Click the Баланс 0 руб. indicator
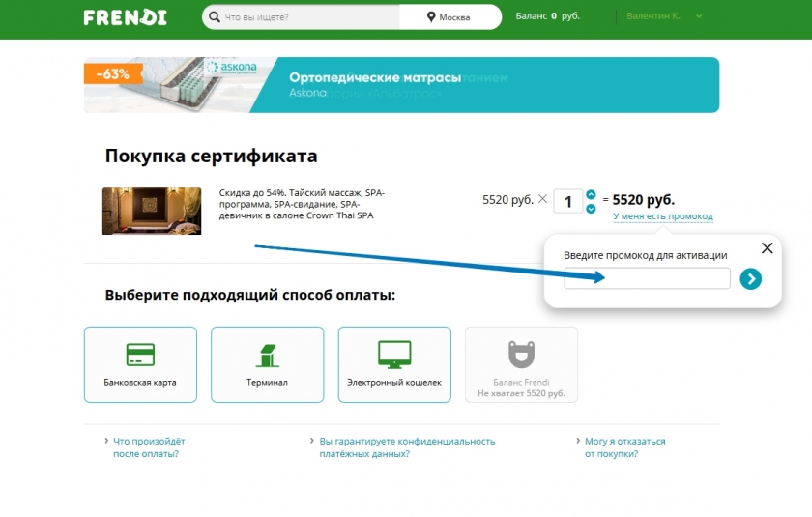 tap(547, 16)
